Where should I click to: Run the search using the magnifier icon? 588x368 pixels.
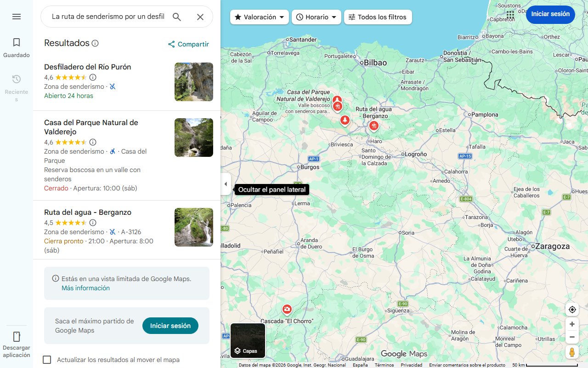177,17
